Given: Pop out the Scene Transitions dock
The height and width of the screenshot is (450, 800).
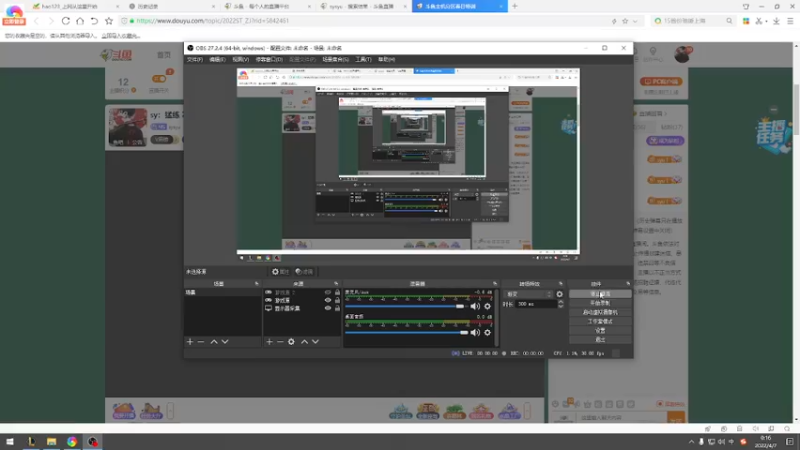Looking at the screenshot, I should coord(560,284).
